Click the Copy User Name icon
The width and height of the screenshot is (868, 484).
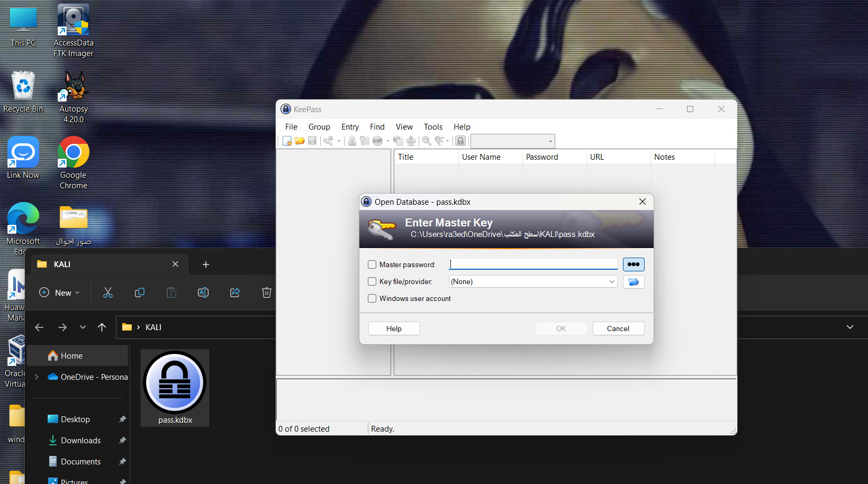[x=352, y=141]
